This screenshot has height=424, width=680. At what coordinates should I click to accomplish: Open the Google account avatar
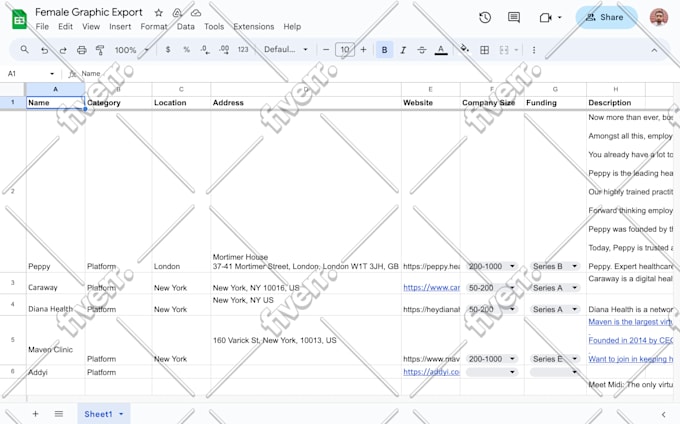pyautogui.click(x=659, y=17)
